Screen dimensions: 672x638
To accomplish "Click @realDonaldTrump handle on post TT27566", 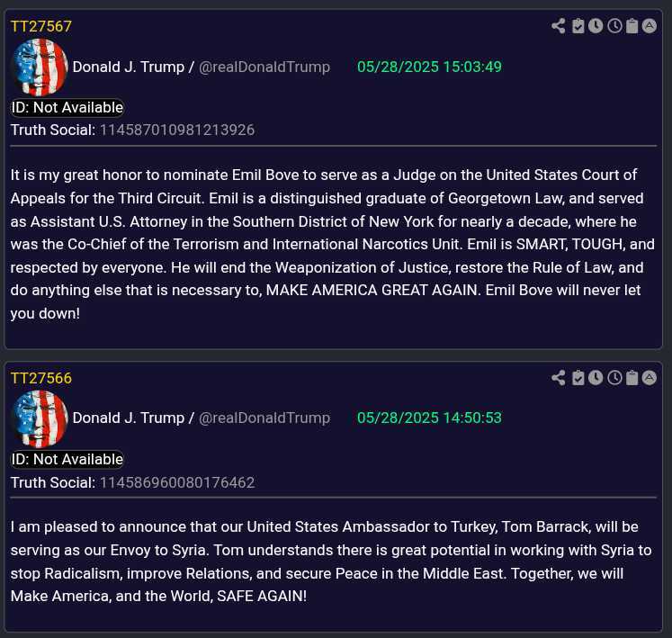I will coord(264,418).
